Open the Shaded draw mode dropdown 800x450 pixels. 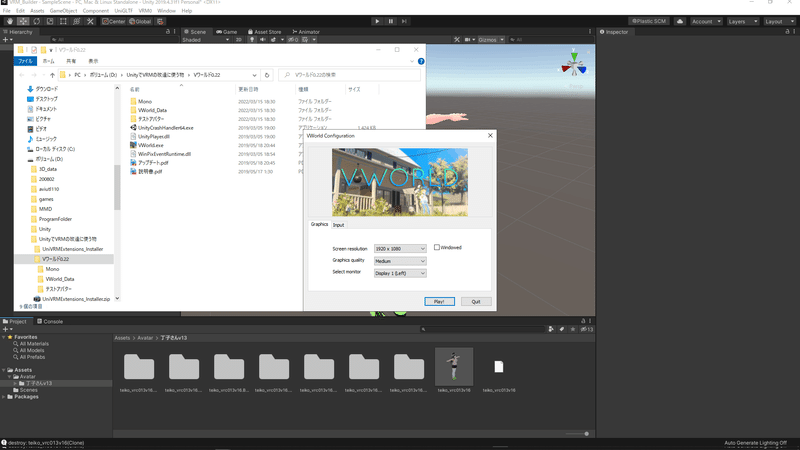coord(206,40)
